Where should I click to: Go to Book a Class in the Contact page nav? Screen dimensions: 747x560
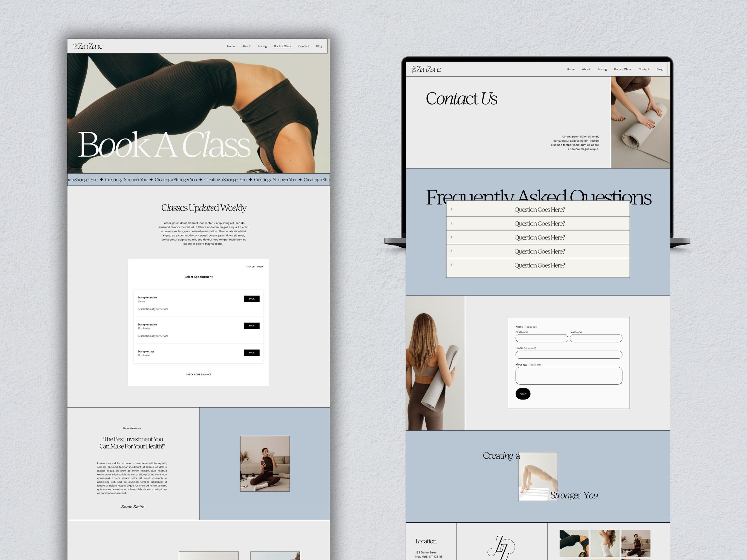pyautogui.click(x=622, y=69)
